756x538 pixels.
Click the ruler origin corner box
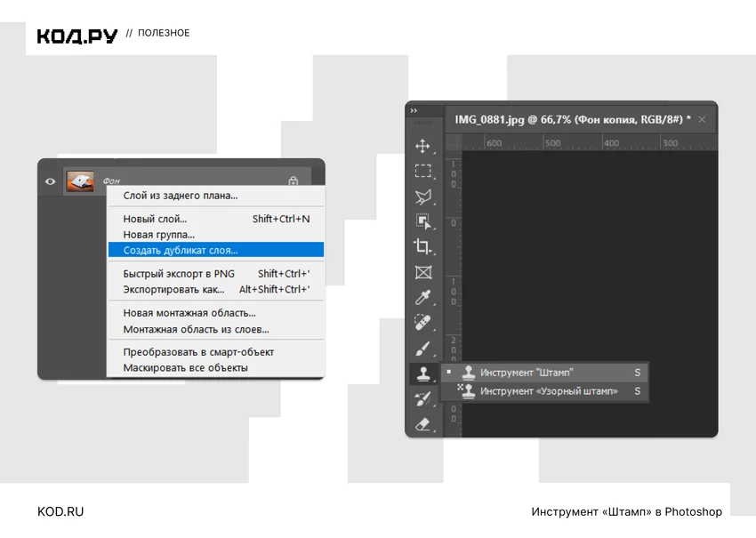454,142
